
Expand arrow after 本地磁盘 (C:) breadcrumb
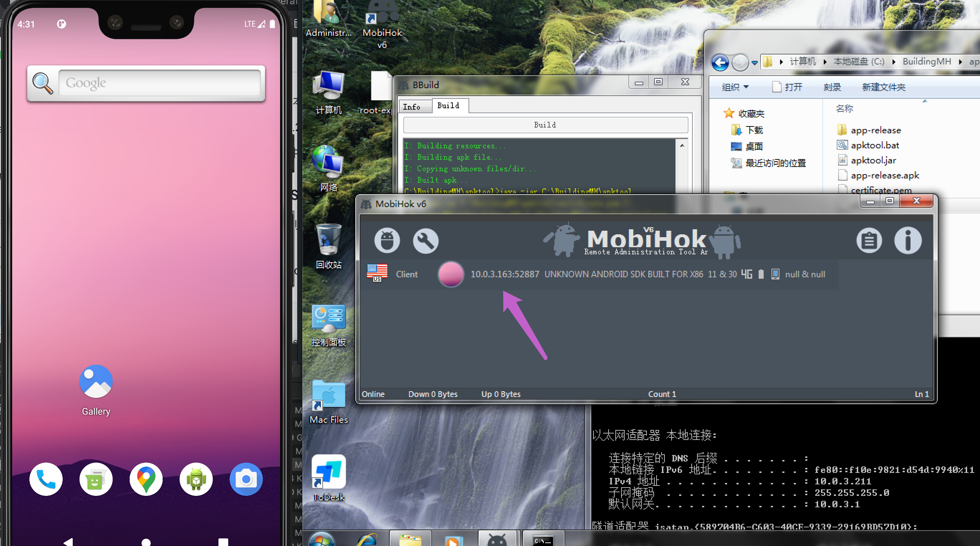pos(893,62)
